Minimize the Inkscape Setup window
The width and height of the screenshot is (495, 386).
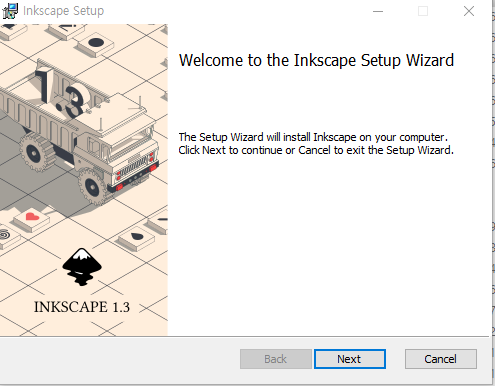coord(378,11)
